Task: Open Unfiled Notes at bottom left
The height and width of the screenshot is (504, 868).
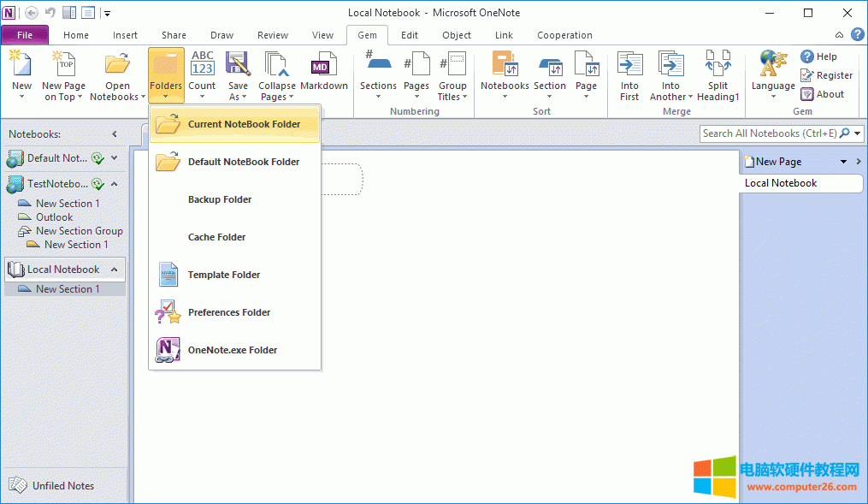Action: click(x=51, y=485)
